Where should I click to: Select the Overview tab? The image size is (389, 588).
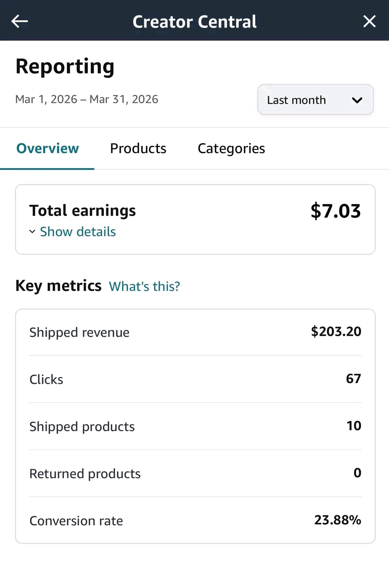(47, 149)
